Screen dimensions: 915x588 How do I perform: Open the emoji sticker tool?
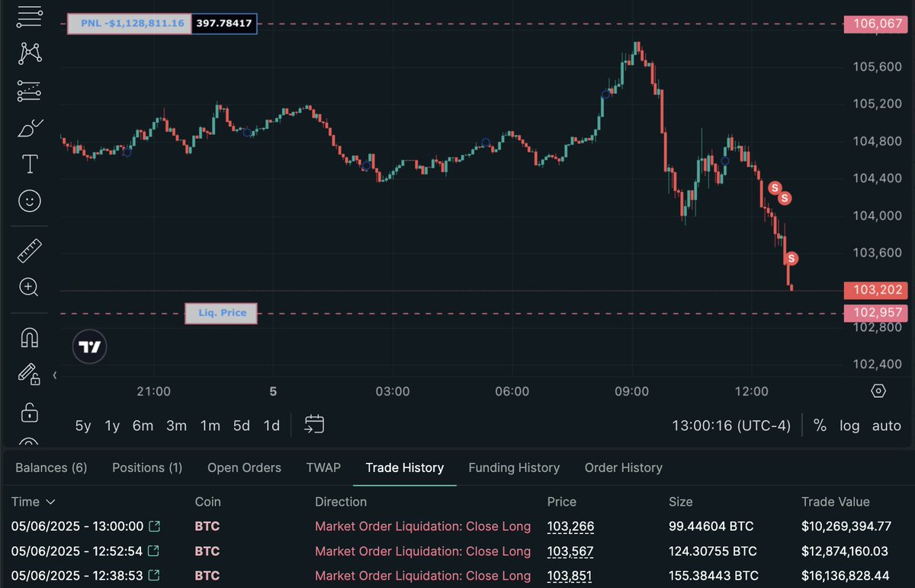pyautogui.click(x=29, y=201)
